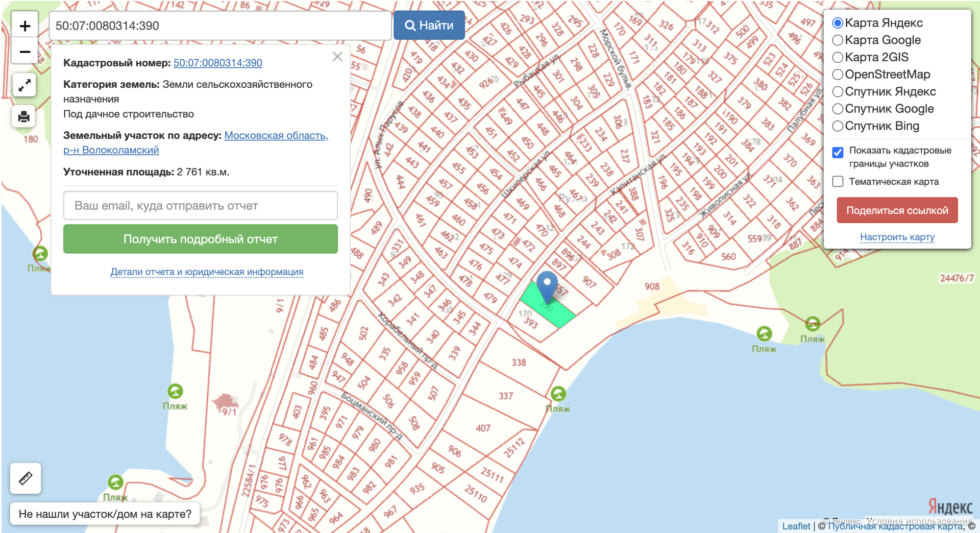Select Карта Яндекс map layer
The width and height of the screenshot is (980, 533).
pos(838,23)
